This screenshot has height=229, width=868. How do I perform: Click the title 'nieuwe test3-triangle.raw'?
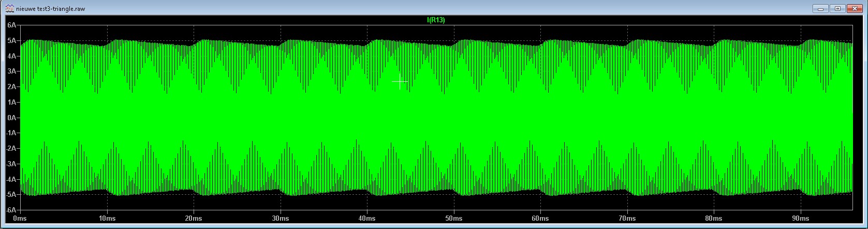pos(51,9)
